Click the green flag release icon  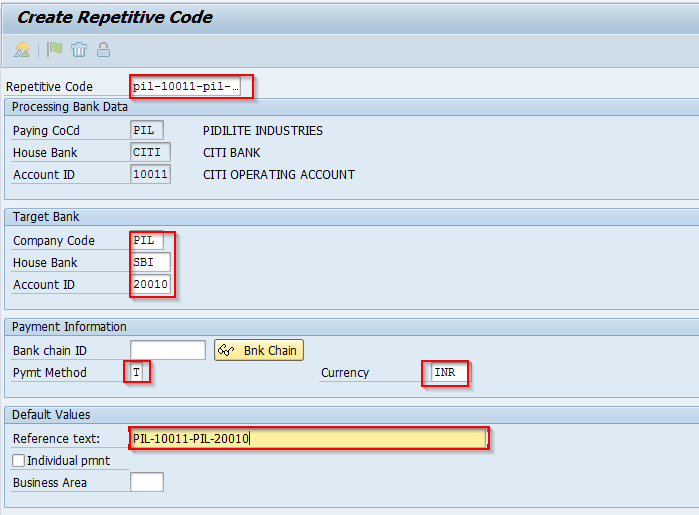pos(54,49)
